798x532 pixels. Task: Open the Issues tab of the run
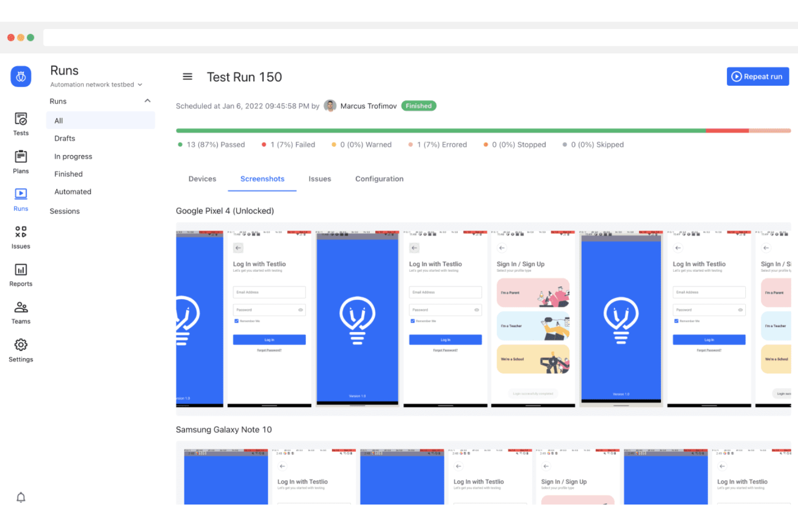tap(320, 178)
